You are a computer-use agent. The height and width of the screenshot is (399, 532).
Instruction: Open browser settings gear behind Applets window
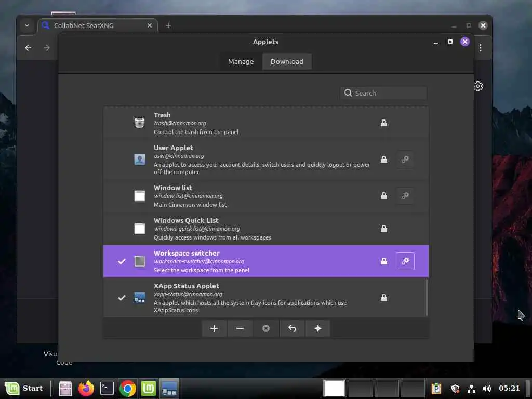(x=478, y=86)
